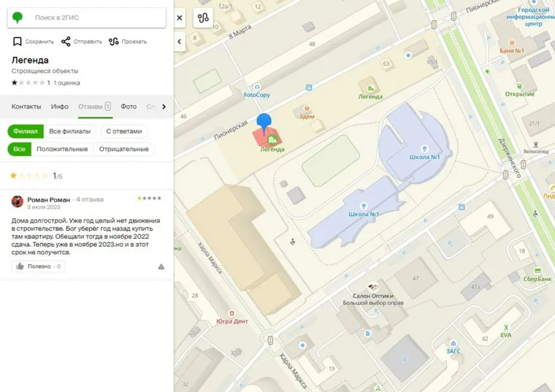Select the Все филиалы filter

69,131
